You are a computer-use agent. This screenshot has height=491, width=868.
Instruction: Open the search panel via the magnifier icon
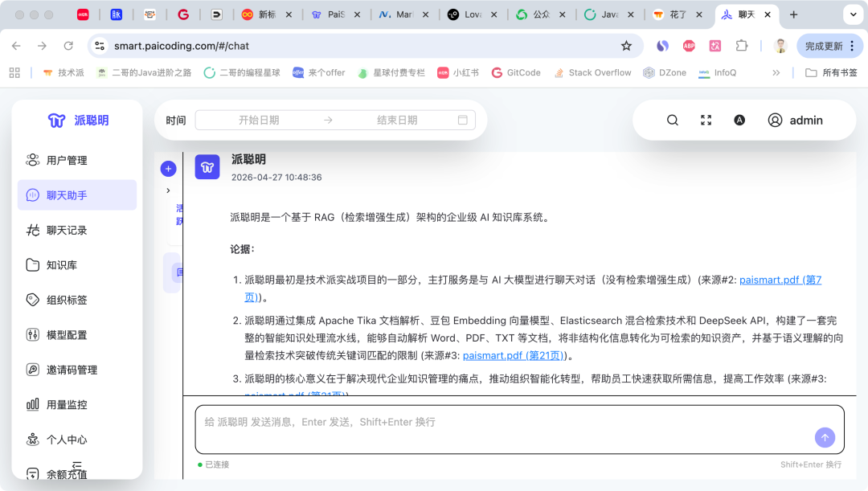672,120
